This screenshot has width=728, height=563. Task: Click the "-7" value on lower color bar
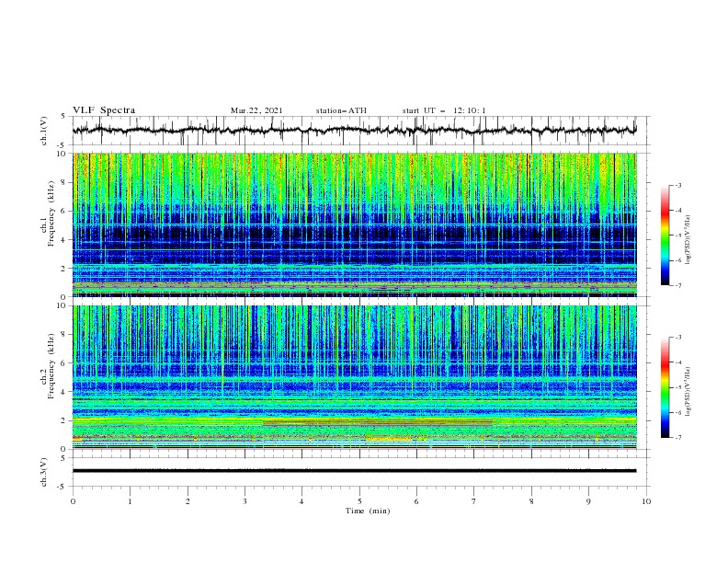point(678,437)
